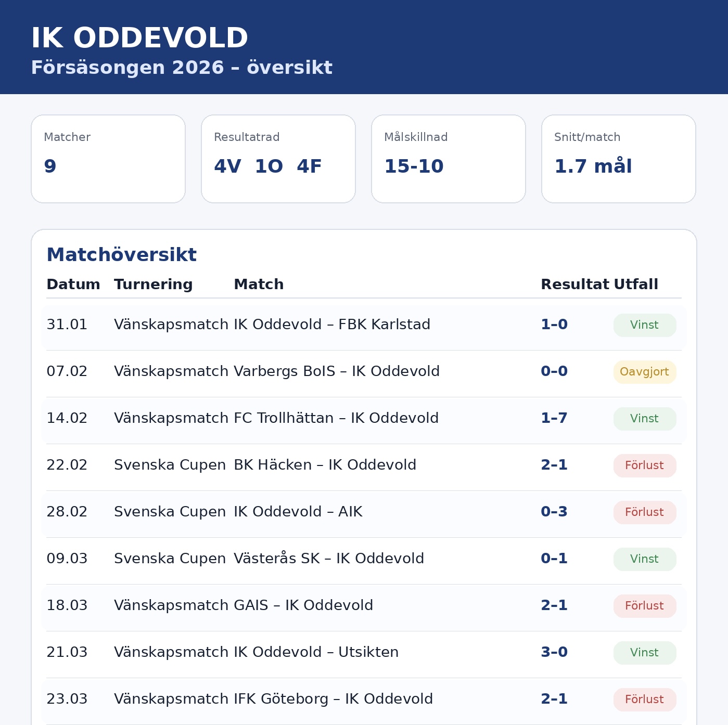Click the Match column header
Screen dimensions: 728x725
(x=259, y=284)
